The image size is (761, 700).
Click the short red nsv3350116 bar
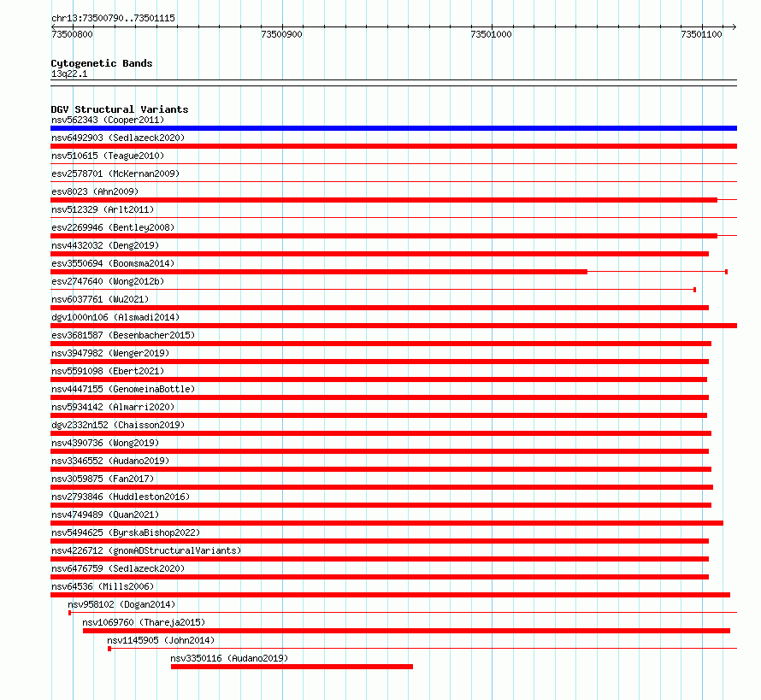click(x=292, y=667)
